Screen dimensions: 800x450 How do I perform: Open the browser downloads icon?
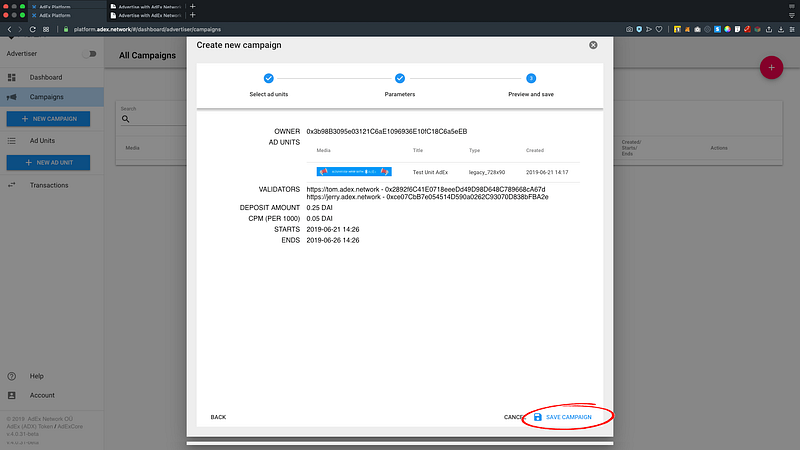(781, 30)
